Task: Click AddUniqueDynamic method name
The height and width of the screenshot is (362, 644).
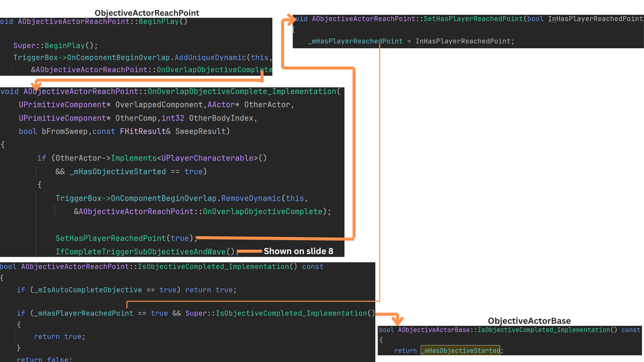Action: click(x=210, y=58)
